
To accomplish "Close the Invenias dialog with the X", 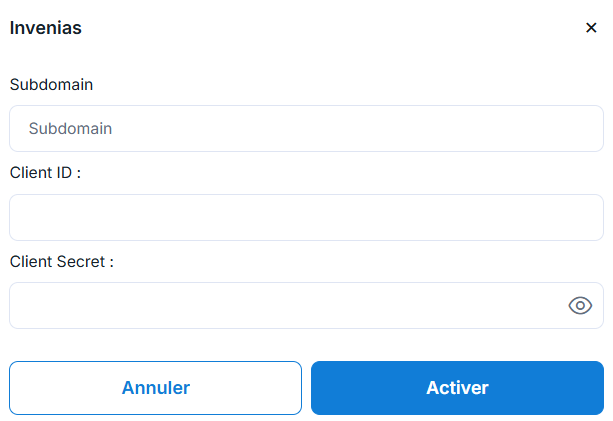I will pos(591,28).
